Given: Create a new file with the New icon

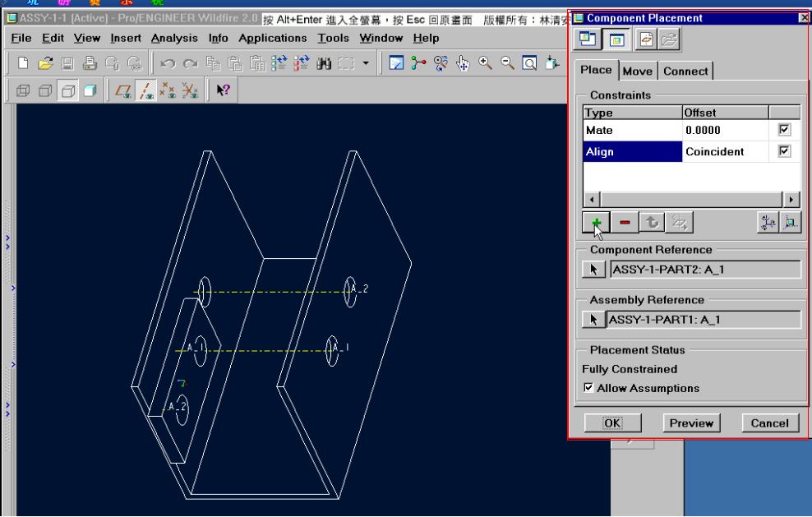Looking at the screenshot, I should (23, 63).
